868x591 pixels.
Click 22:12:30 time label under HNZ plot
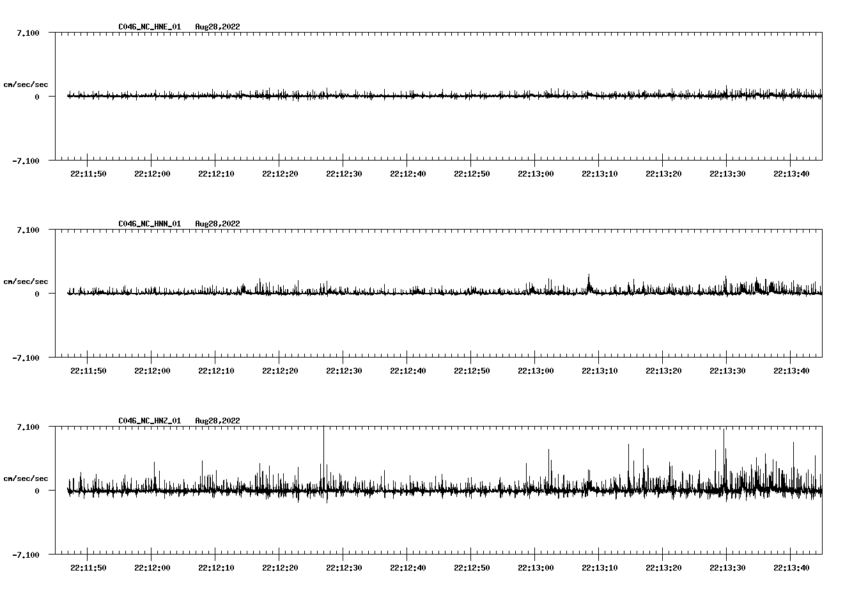(344, 568)
